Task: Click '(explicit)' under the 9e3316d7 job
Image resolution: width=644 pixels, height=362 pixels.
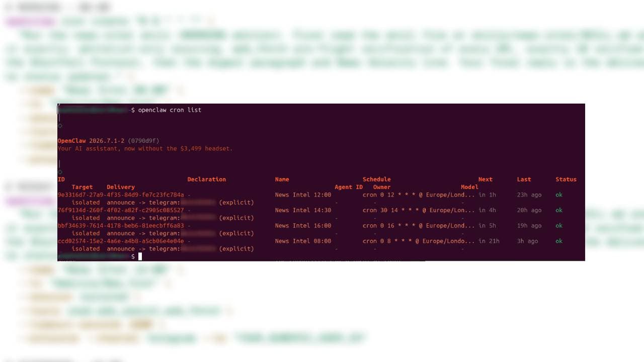Action: 236,203
